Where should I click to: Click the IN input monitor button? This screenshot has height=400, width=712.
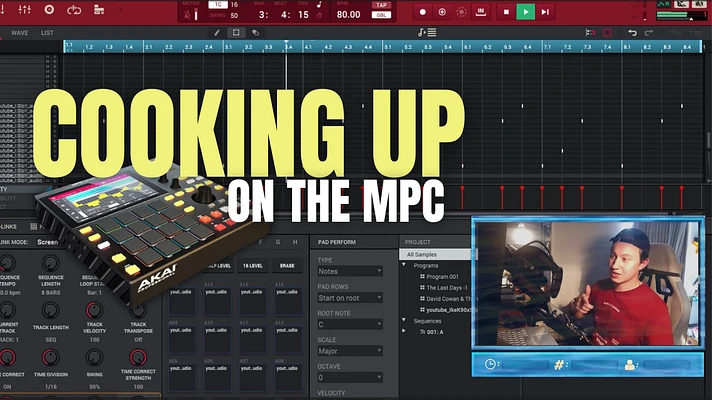click(480, 12)
